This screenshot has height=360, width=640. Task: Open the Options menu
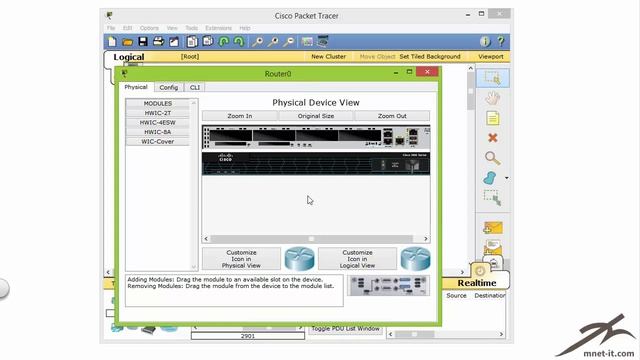pyautogui.click(x=149, y=28)
